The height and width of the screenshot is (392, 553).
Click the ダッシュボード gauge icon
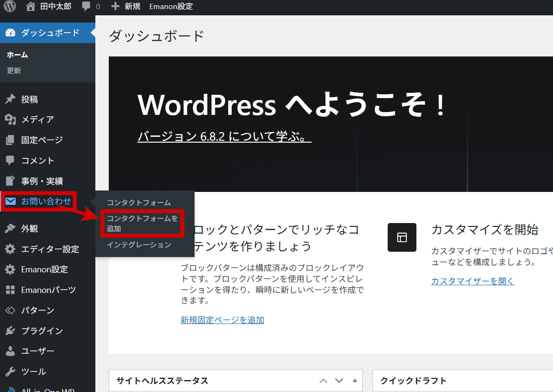[11, 33]
